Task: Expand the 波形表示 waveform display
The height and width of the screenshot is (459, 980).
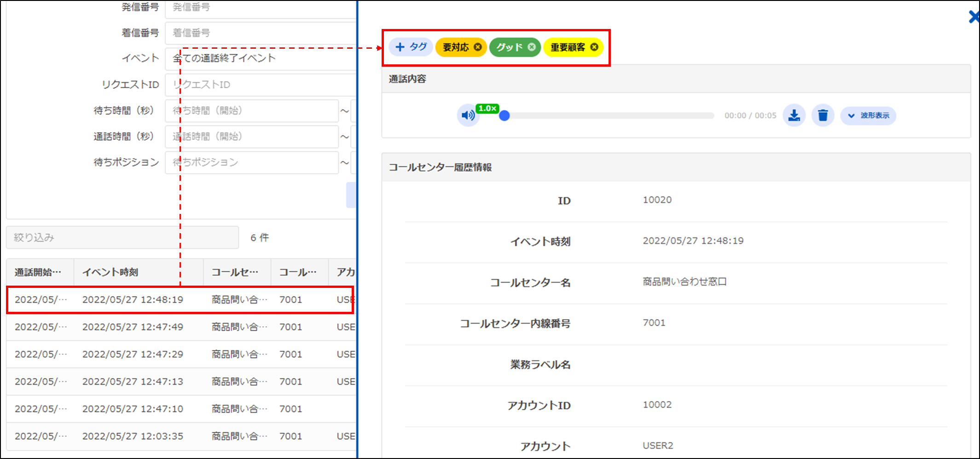Action: [868, 115]
